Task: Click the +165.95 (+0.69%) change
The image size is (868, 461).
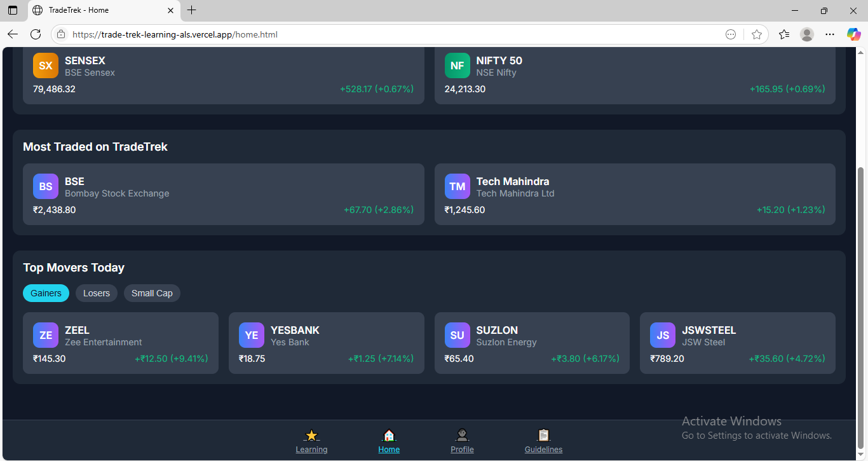Action: pyautogui.click(x=787, y=89)
